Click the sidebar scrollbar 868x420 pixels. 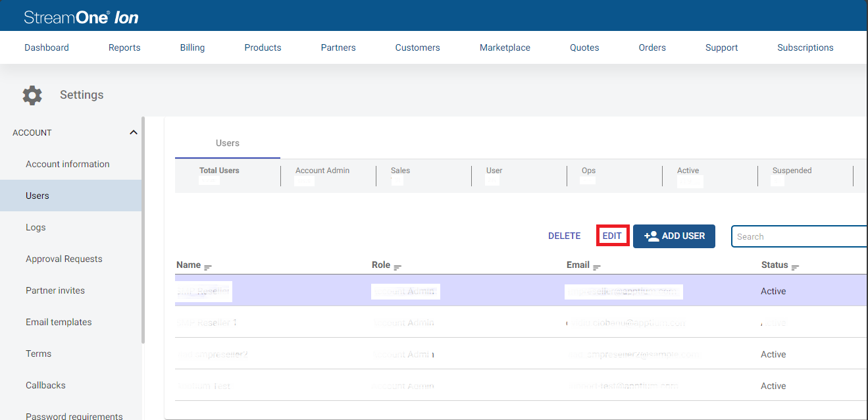(x=143, y=230)
